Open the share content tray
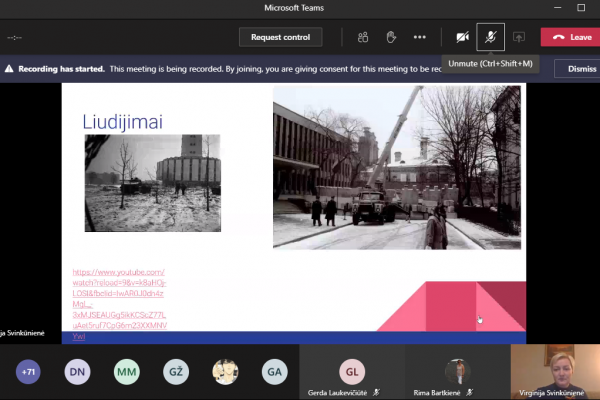 pyautogui.click(x=519, y=37)
